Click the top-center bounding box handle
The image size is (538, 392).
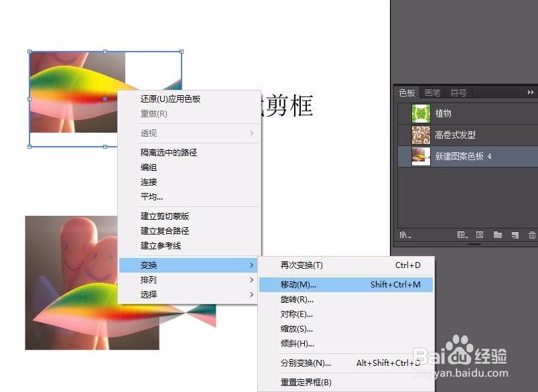105,52
